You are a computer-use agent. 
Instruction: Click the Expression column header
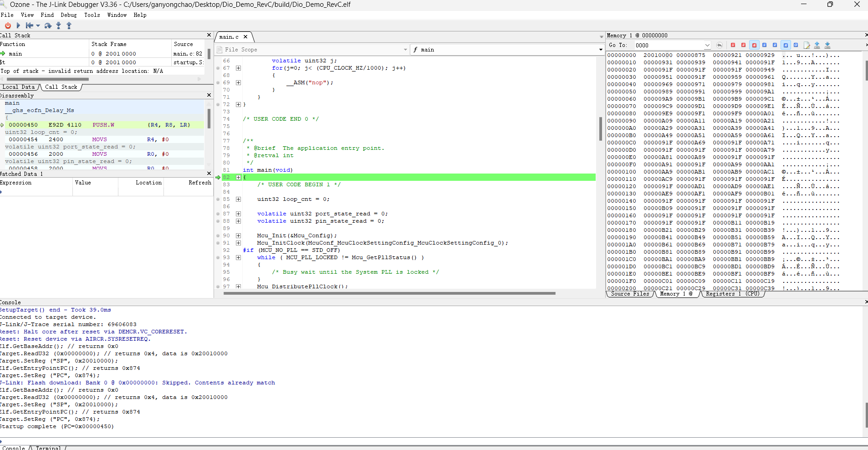(36, 183)
